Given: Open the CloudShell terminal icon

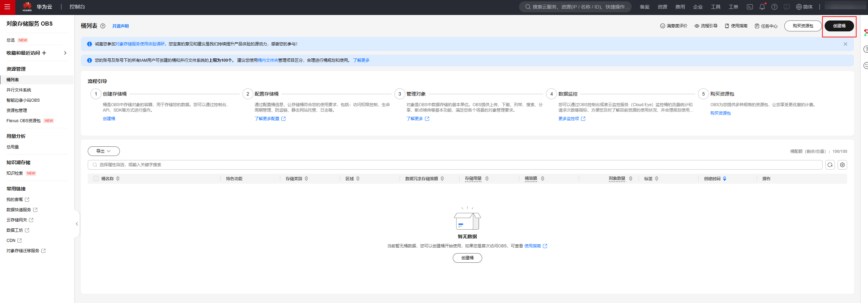Looking at the screenshot, I should (x=750, y=7).
